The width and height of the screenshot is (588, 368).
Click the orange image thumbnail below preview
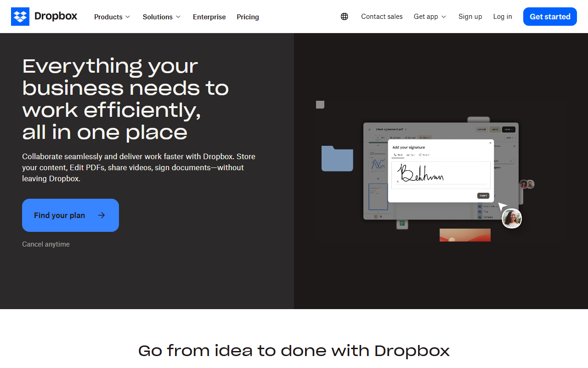click(465, 235)
